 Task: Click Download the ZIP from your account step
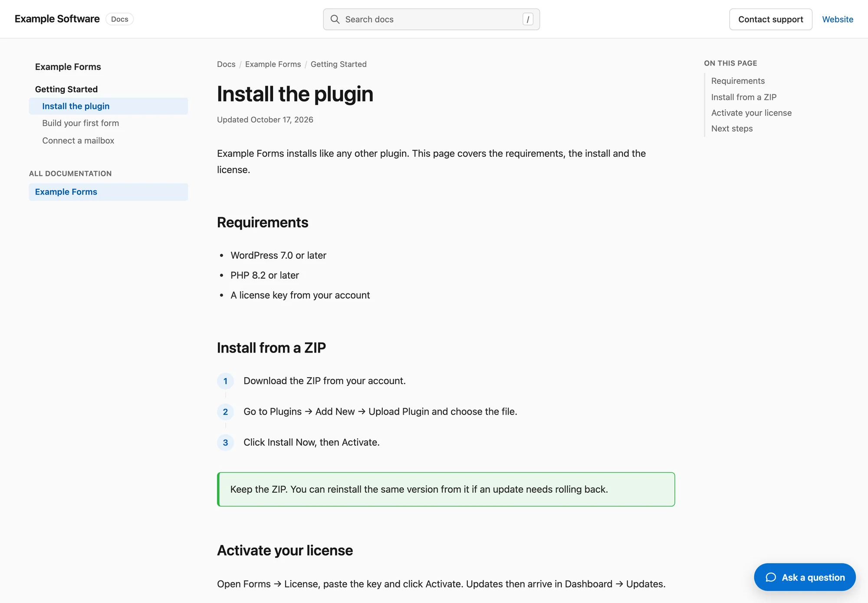325,381
